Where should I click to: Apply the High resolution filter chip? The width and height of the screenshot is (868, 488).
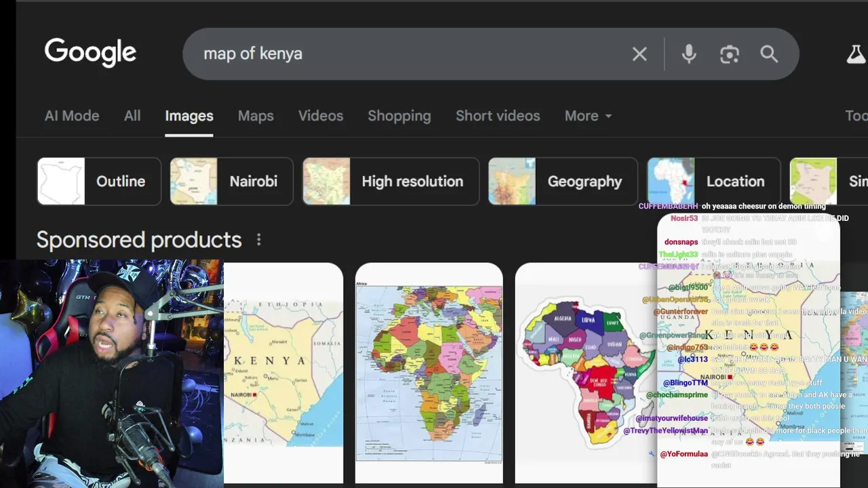tap(391, 181)
